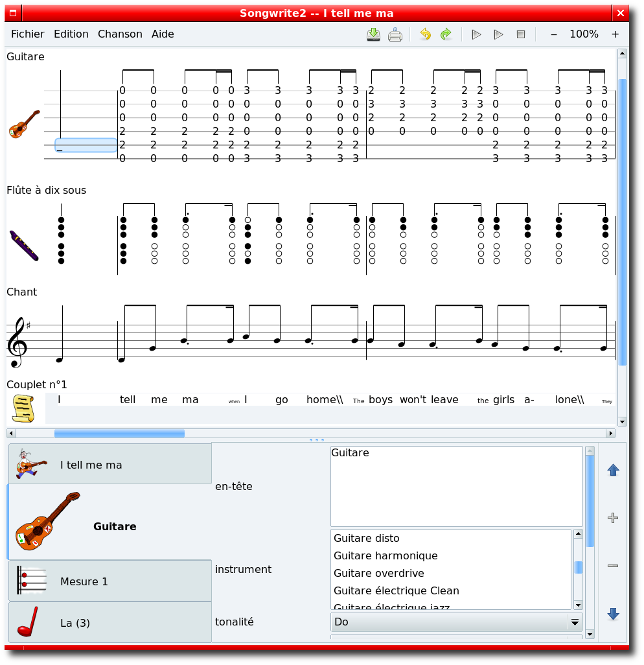Click the blue move-up arrow icon
644x665 pixels.
(x=613, y=470)
